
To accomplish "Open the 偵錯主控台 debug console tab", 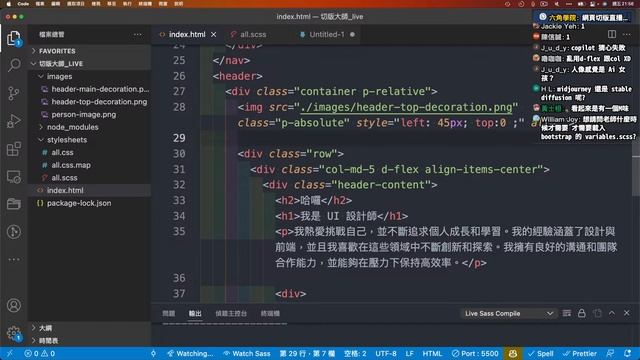I will click(231, 313).
